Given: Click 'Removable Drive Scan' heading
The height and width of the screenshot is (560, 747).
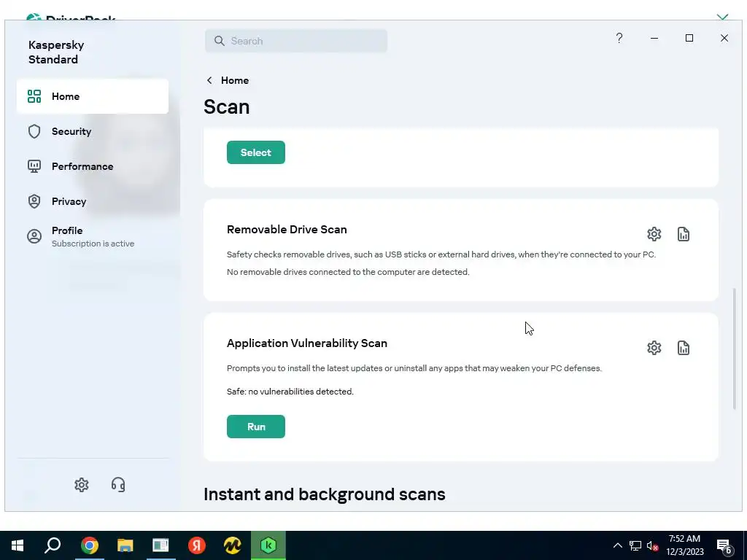Looking at the screenshot, I should [x=287, y=230].
